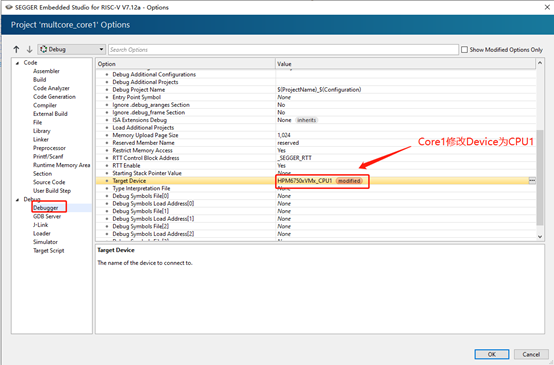This screenshot has width=554, height=365.
Task: Cancel the options dialog
Action: coord(531,354)
